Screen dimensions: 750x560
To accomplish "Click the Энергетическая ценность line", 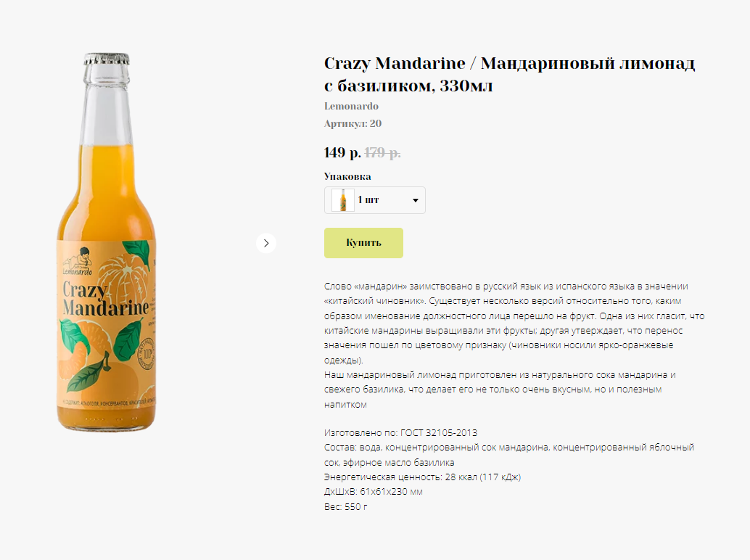I will [x=422, y=477].
